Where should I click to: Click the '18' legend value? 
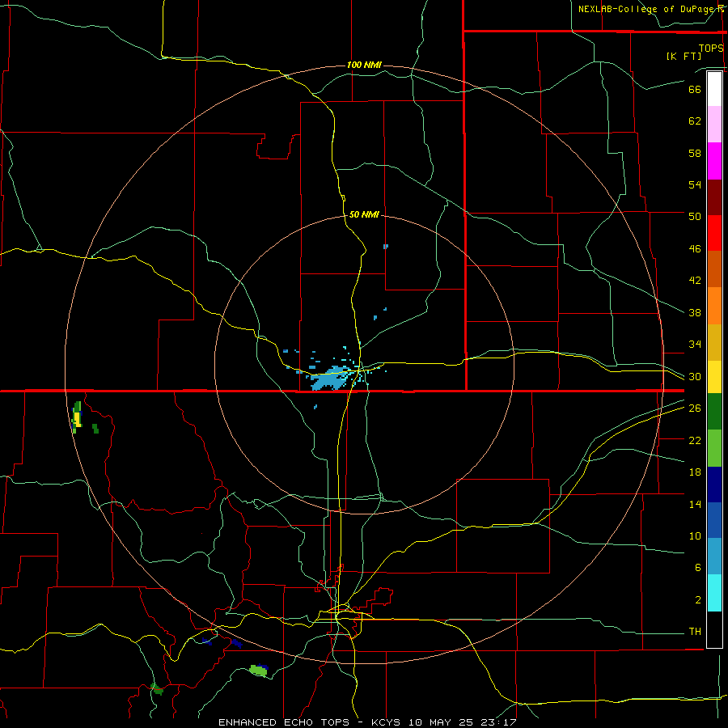click(695, 472)
